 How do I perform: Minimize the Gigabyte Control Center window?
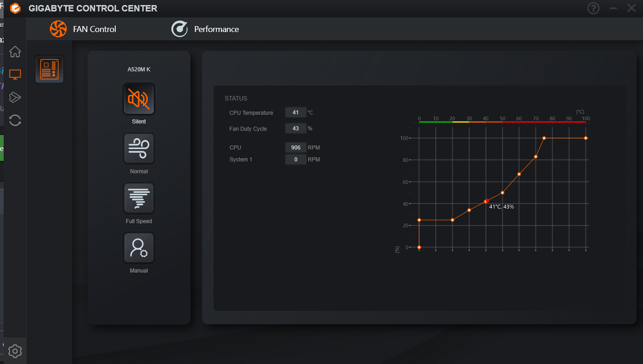point(613,8)
